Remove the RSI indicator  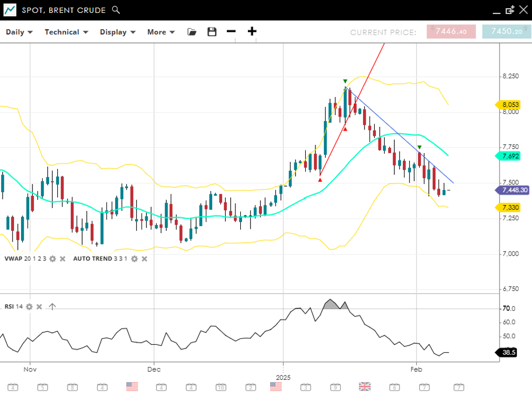point(39,307)
